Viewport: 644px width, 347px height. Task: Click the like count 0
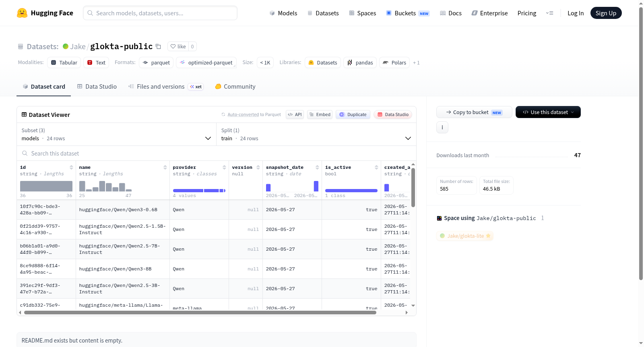coord(192,46)
